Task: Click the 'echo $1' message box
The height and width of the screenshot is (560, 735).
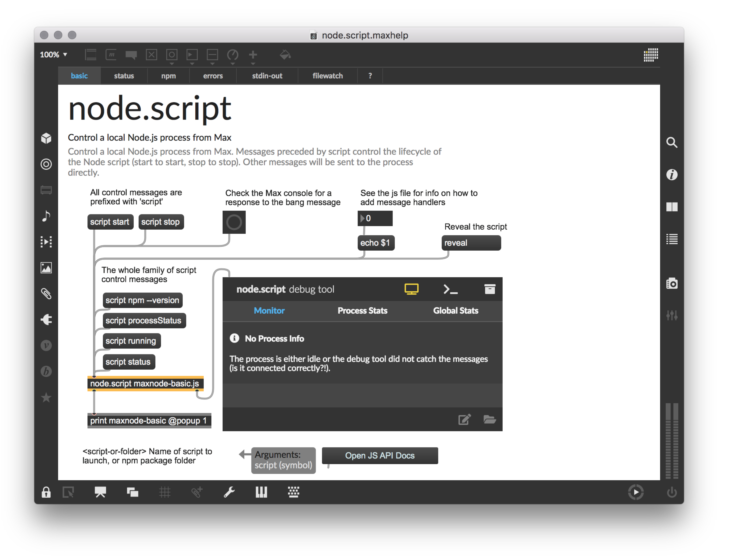Action: [x=376, y=243]
